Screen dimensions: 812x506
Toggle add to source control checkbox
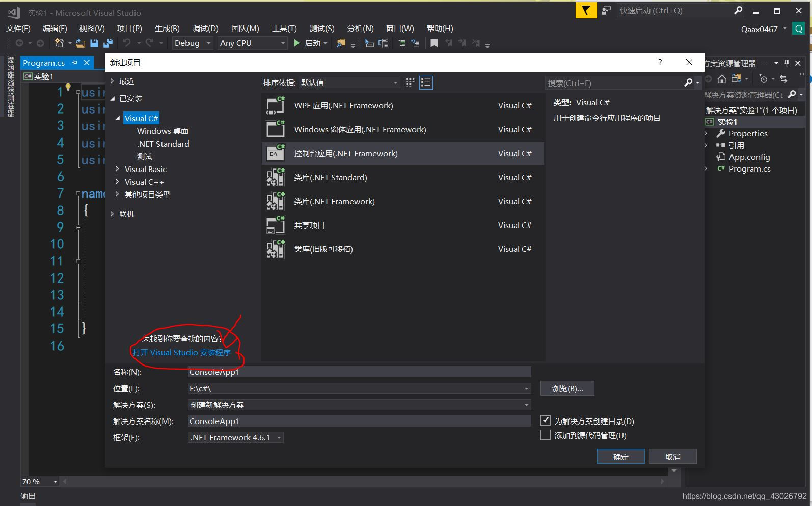pyautogui.click(x=546, y=435)
